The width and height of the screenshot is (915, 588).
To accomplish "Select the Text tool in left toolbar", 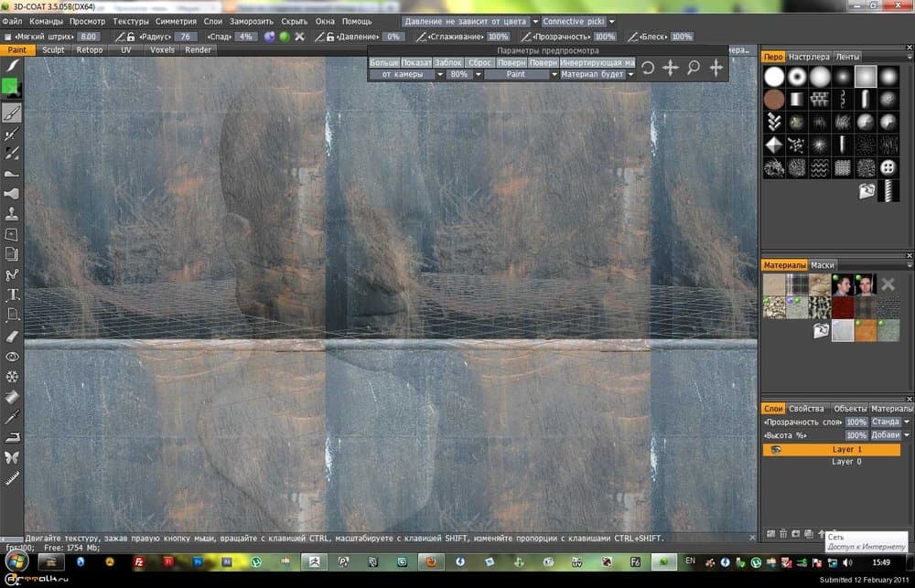I will [13, 294].
